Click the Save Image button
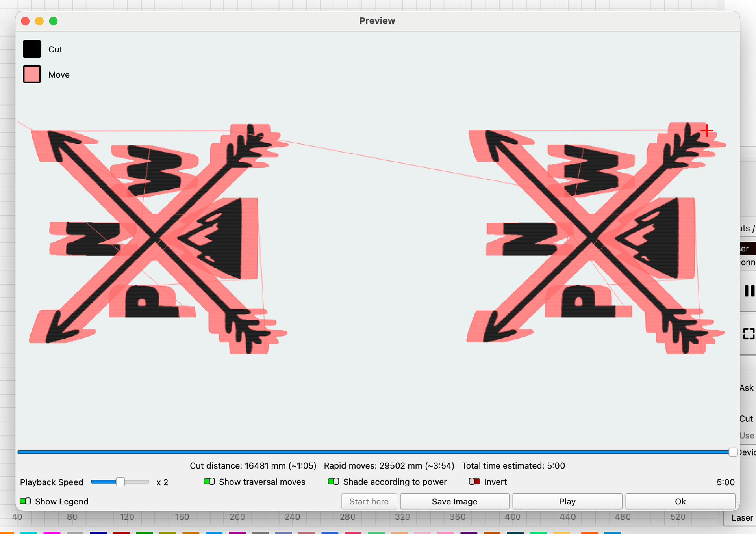756x534 pixels. (454, 501)
